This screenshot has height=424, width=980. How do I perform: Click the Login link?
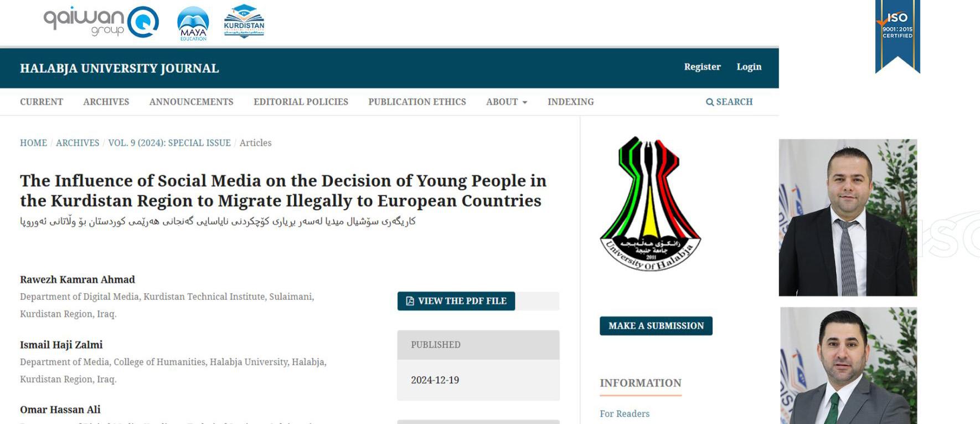(x=749, y=67)
